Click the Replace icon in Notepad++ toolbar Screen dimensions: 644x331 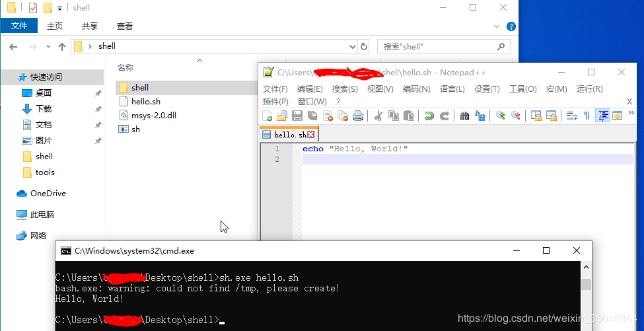point(480,116)
